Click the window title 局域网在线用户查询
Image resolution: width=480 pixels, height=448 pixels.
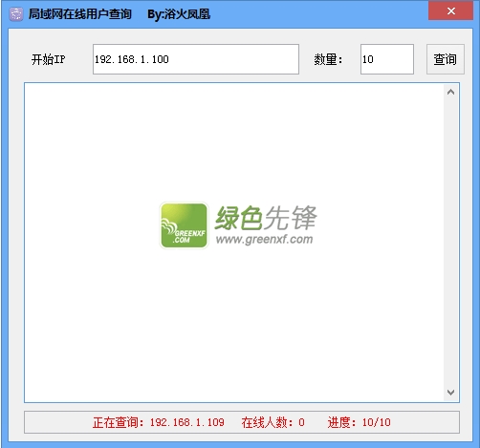80,14
